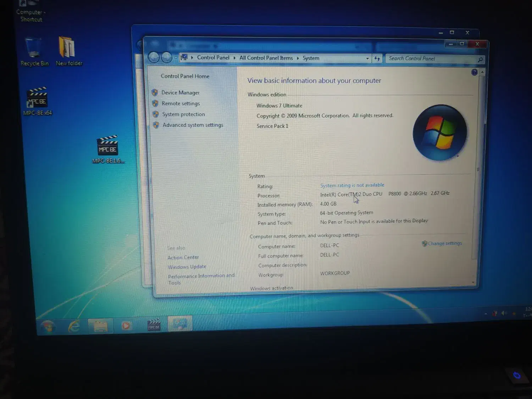Click the System rating is not available link
Screen dimensions: 532x399
pyautogui.click(x=352, y=185)
